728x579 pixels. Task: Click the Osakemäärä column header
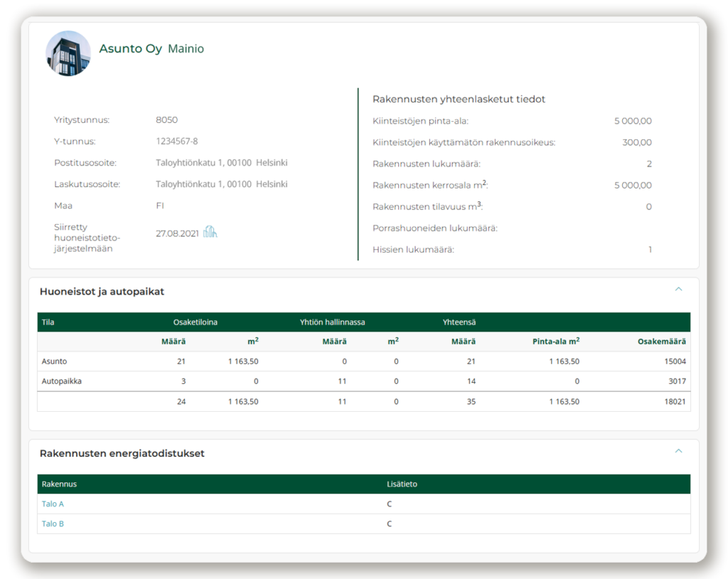[662, 341]
